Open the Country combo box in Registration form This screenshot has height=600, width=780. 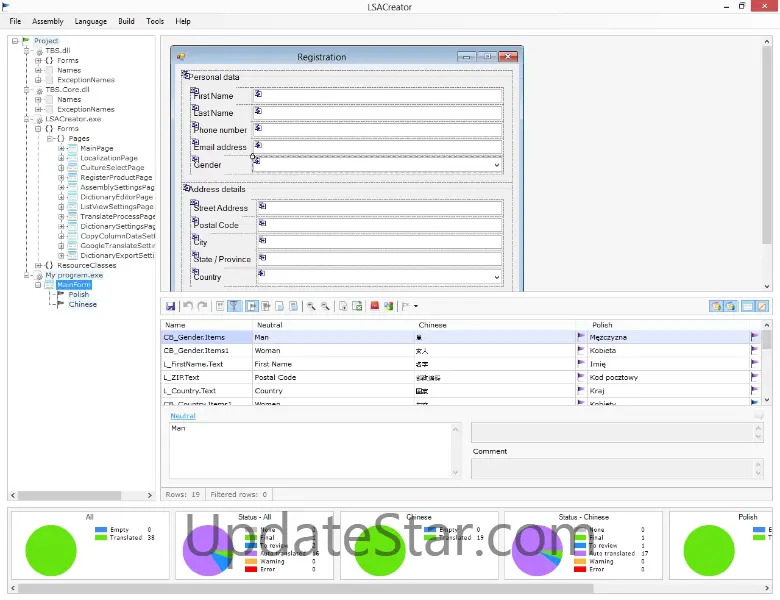(x=496, y=277)
